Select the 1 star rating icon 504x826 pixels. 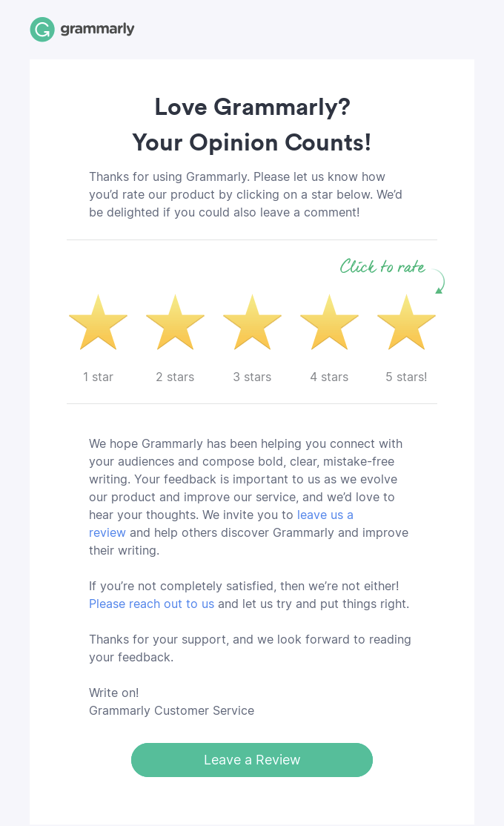coord(98,323)
